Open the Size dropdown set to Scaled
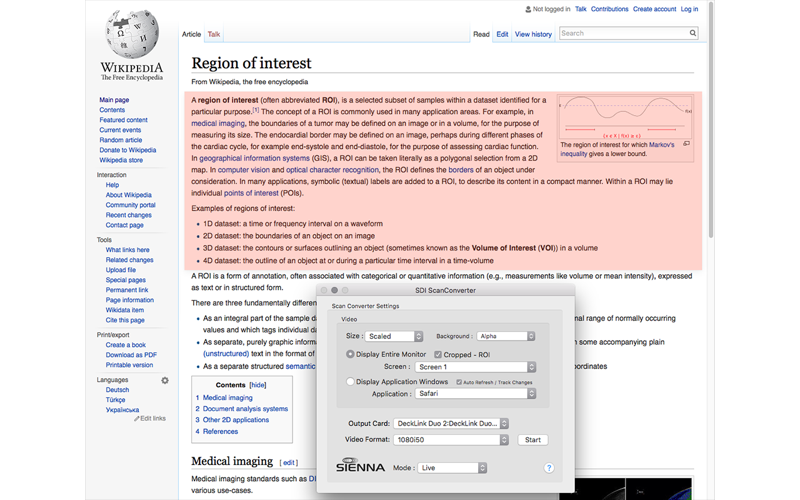This screenshot has width=800, height=500. point(394,336)
